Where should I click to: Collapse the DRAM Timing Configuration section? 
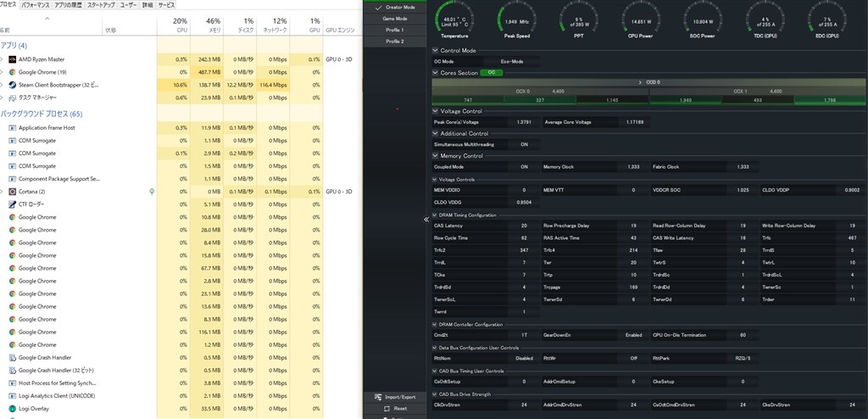pos(435,215)
